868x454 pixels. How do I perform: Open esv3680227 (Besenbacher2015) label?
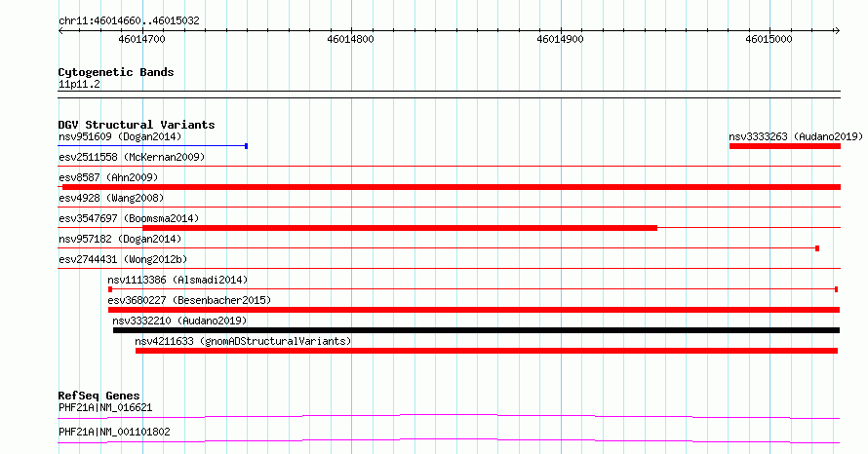point(189,300)
